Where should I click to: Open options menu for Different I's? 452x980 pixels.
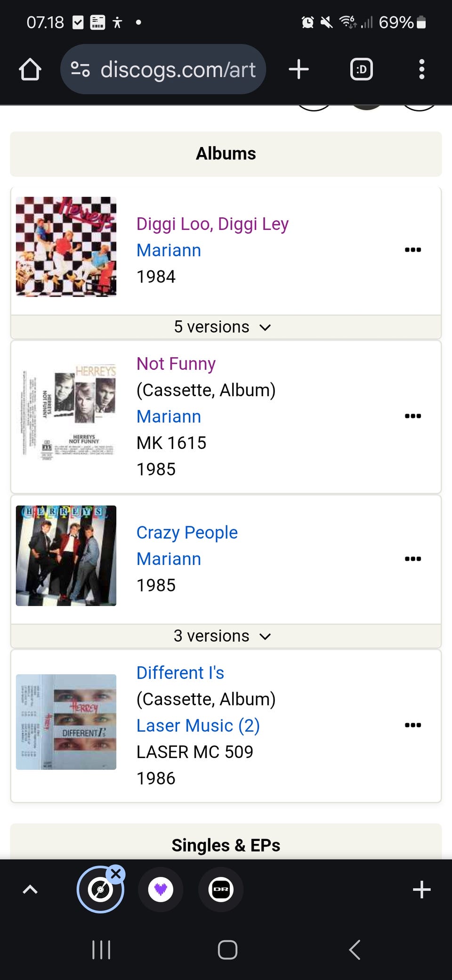(412, 725)
